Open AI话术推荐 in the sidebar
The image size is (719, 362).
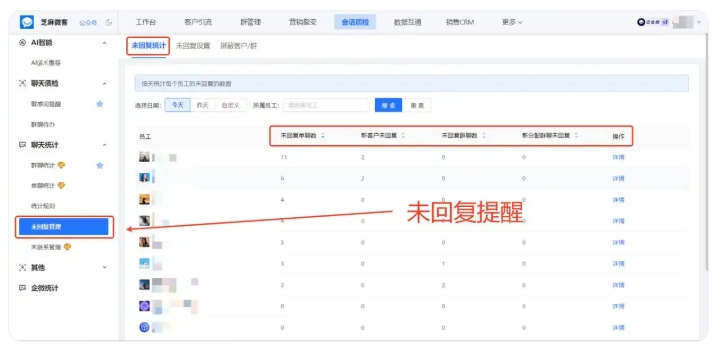click(x=46, y=63)
